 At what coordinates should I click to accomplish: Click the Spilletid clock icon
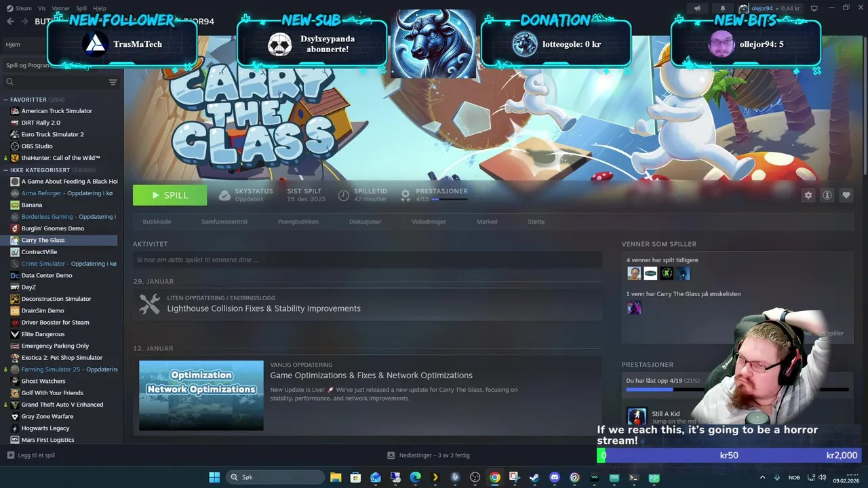[x=344, y=196]
